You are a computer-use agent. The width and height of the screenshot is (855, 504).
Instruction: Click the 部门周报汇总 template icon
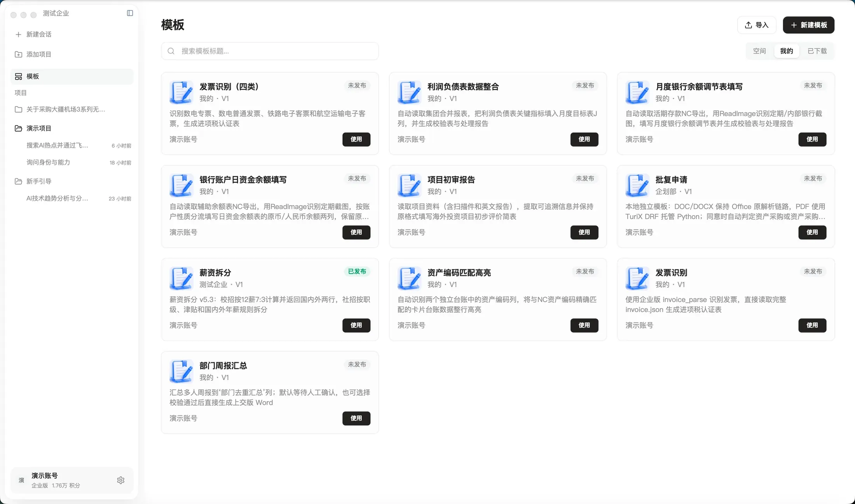click(181, 371)
